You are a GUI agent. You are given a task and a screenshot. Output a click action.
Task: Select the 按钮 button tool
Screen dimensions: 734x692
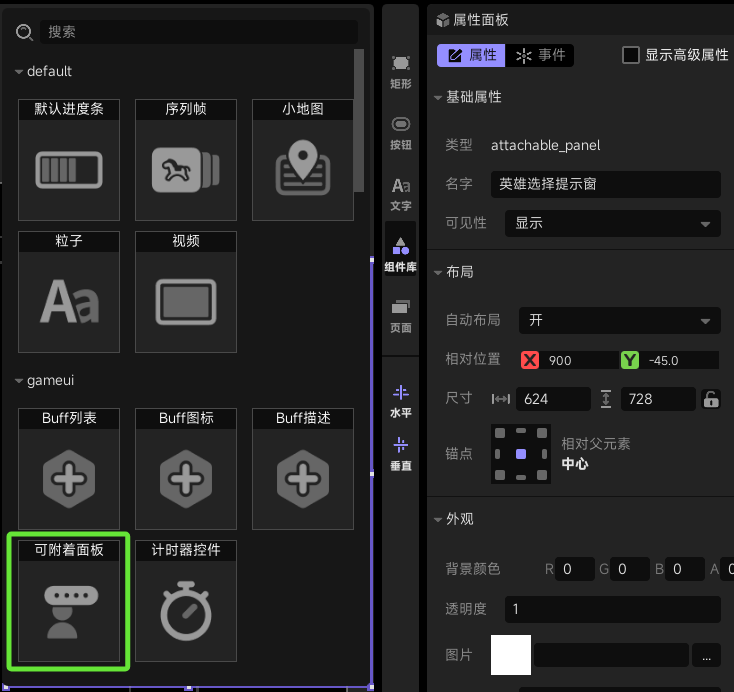401,133
